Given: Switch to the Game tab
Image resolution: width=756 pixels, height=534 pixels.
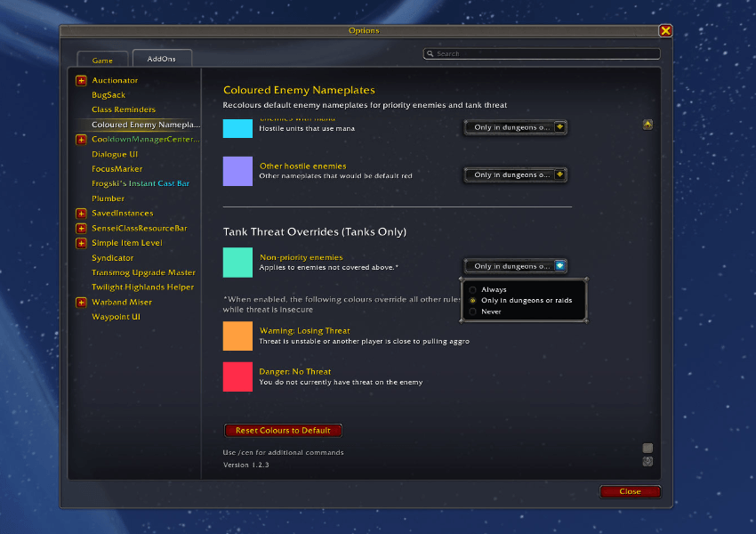Looking at the screenshot, I should 102,60.
